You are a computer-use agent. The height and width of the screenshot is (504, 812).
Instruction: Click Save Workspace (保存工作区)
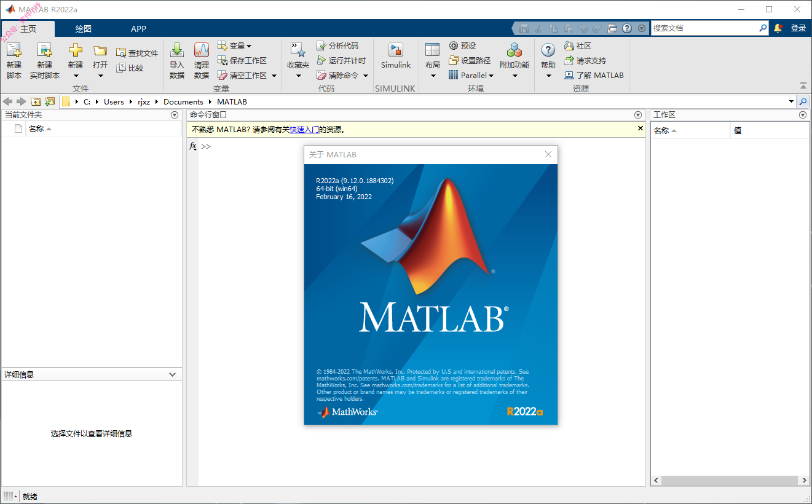(242, 61)
